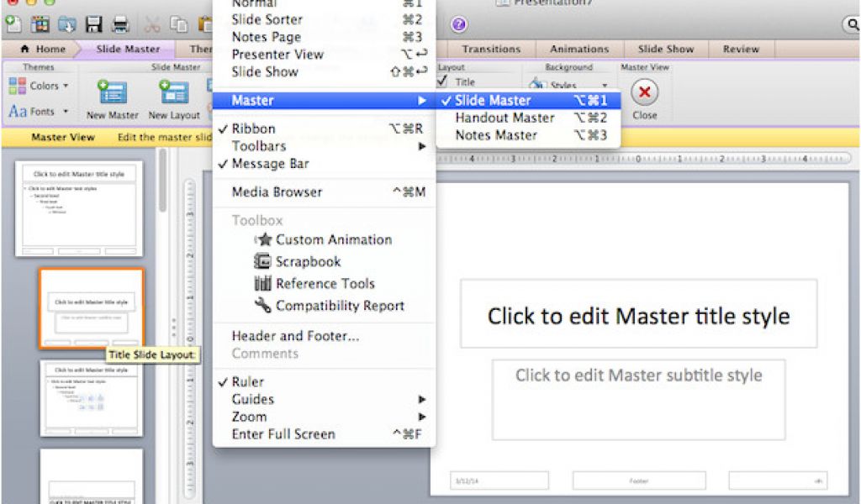This screenshot has height=504, width=861.
Task: Click the Save icon in the toolbar
Action: coord(95,24)
